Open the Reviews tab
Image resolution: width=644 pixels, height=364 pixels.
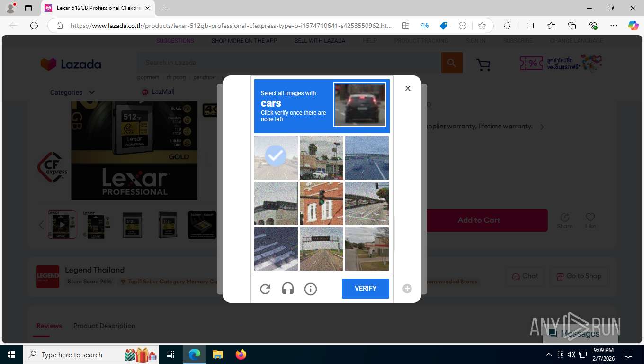click(x=49, y=326)
